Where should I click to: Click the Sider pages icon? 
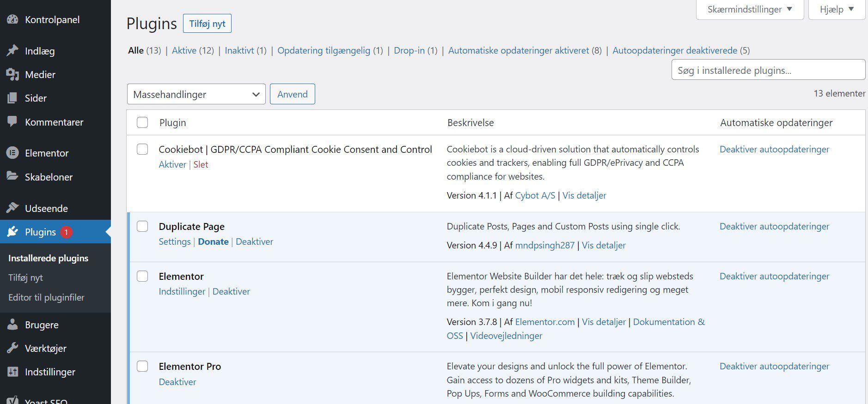[12, 98]
